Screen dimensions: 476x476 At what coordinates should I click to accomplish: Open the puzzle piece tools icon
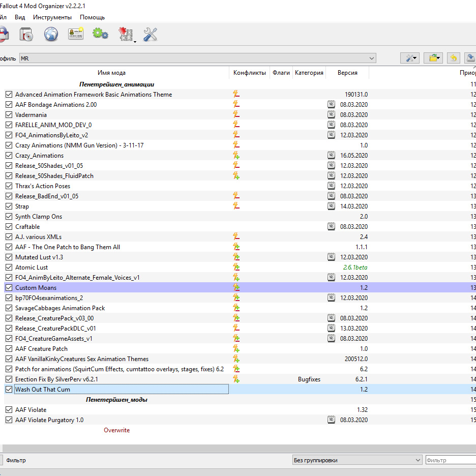126,34
